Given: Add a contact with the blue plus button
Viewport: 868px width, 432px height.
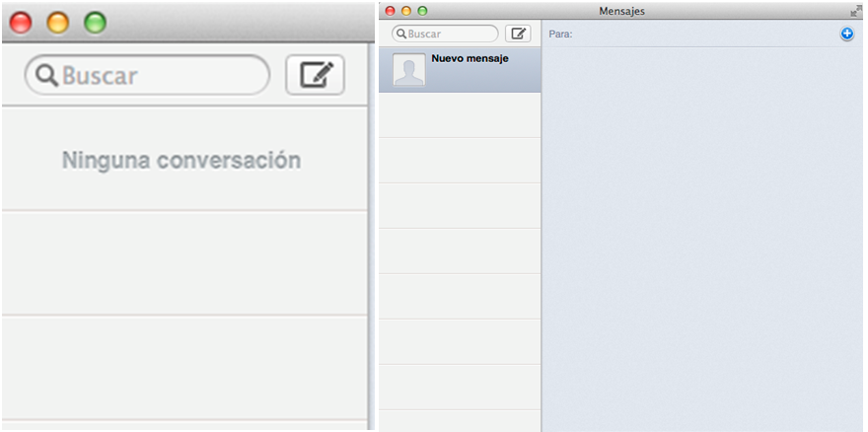Looking at the screenshot, I should coord(847,34).
